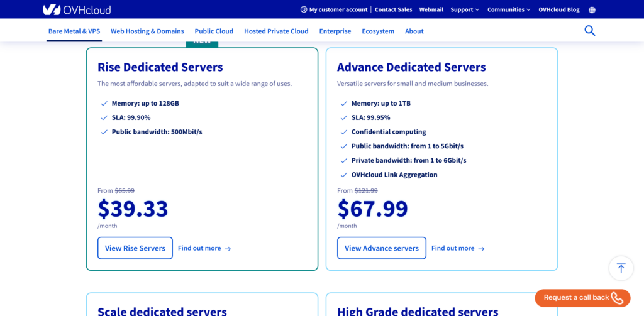Open Hosted Private Cloud menu
The height and width of the screenshot is (316, 644).
click(276, 31)
